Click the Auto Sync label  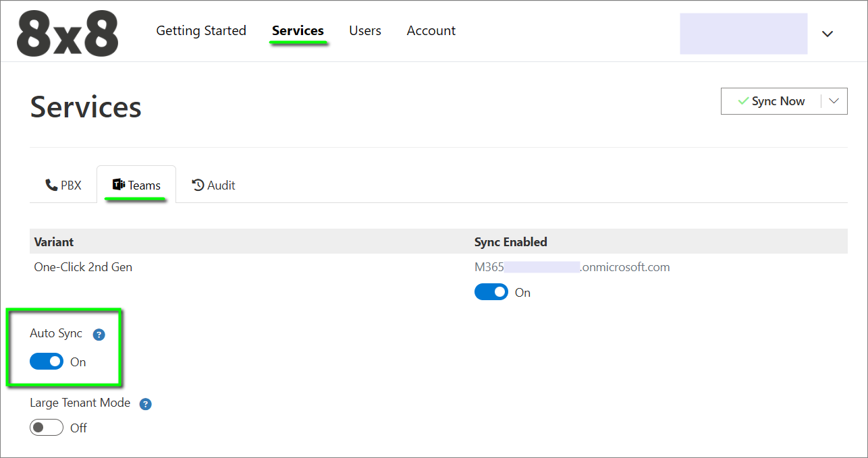click(56, 333)
